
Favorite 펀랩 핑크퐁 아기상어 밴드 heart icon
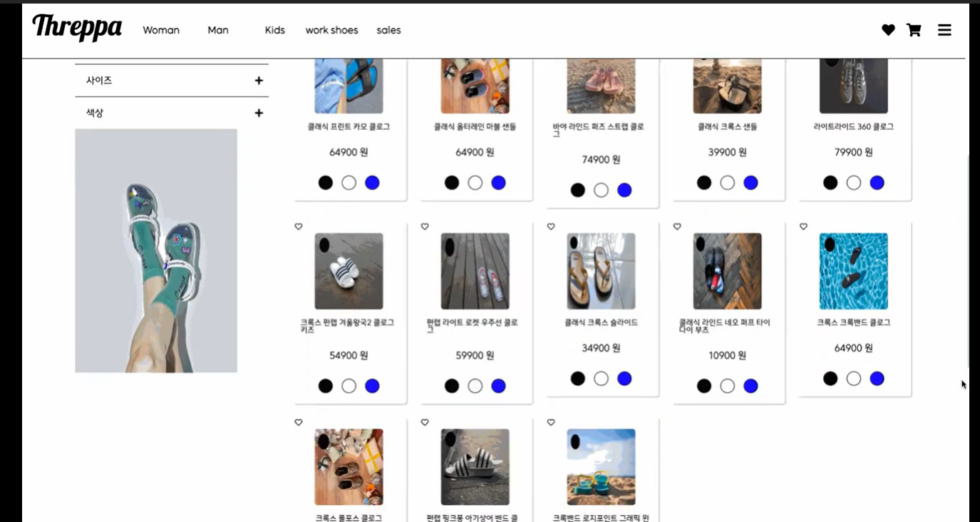425,423
